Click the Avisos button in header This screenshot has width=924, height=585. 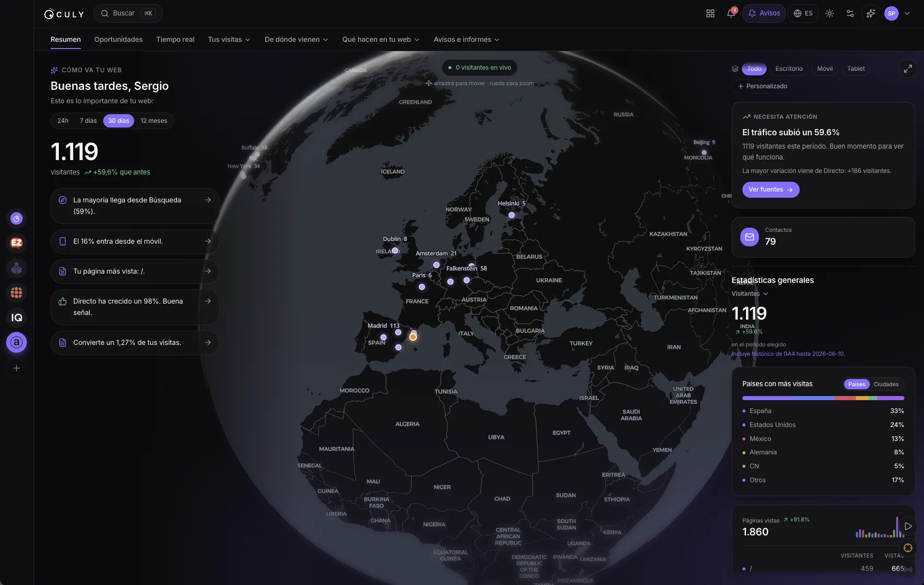coord(764,13)
